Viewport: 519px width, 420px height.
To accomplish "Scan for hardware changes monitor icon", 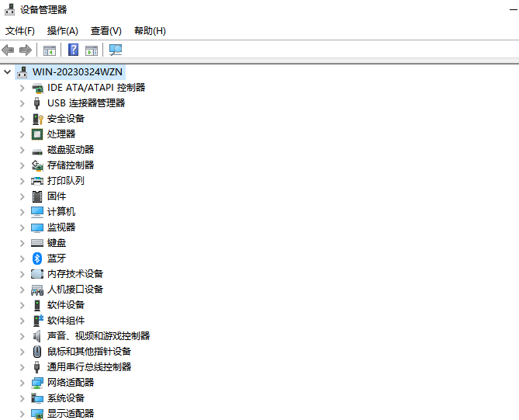I will coord(116,50).
